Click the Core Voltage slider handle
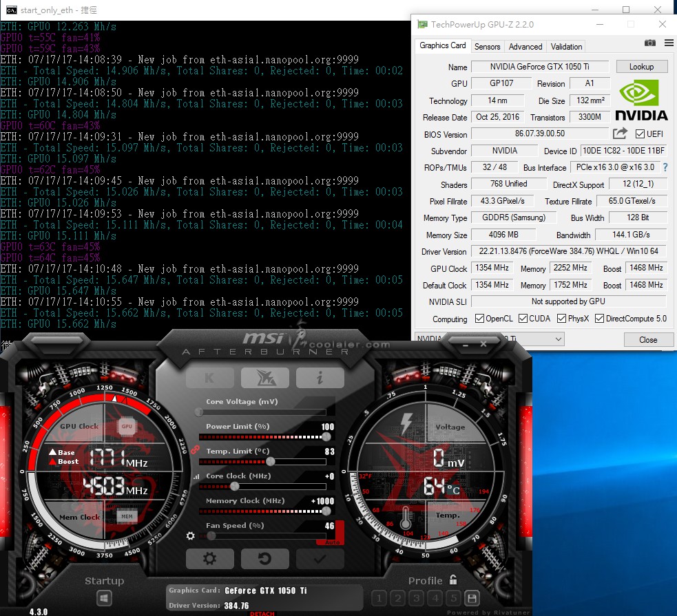The height and width of the screenshot is (616, 677). point(199,412)
